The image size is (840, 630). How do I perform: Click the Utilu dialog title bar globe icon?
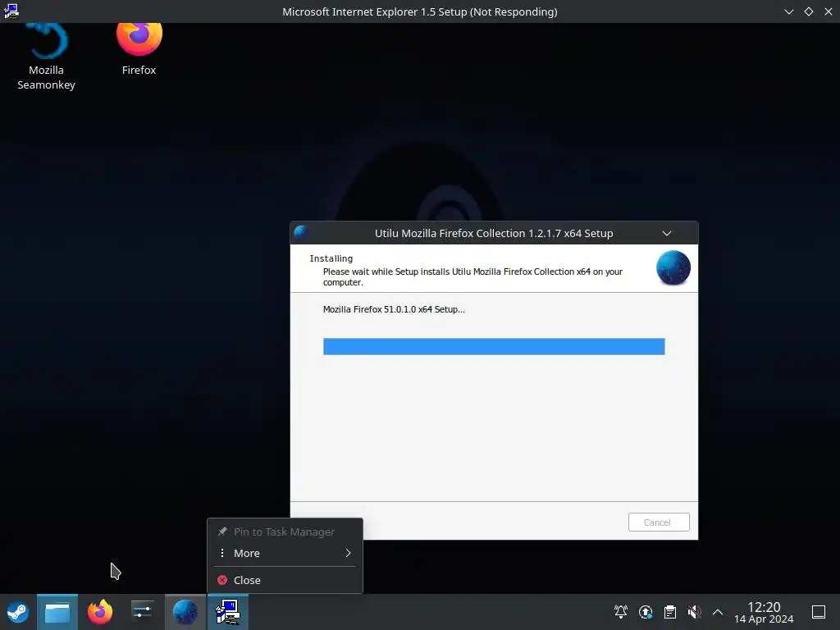click(x=301, y=232)
